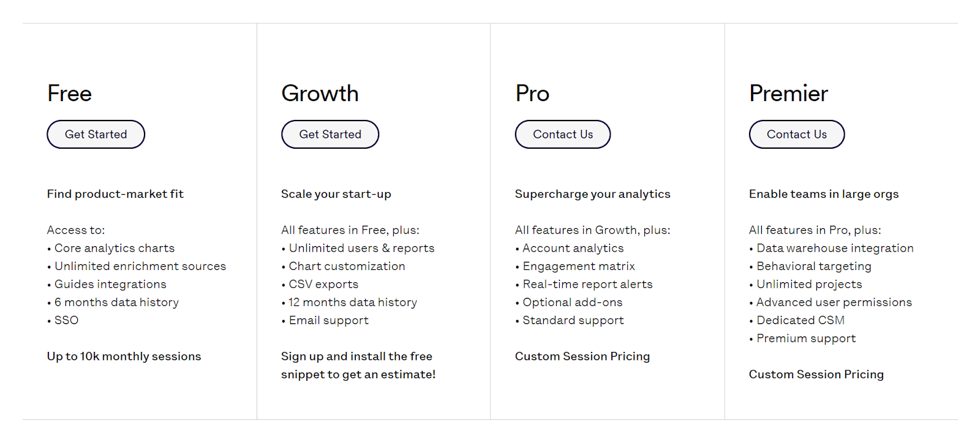Select the Free plan heading

(69, 93)
